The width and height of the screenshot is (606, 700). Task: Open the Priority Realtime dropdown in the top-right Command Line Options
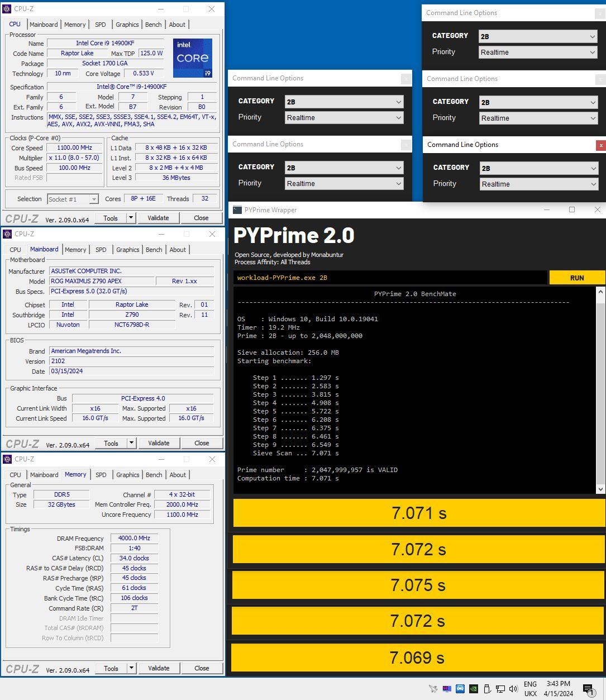pyautogui.click(x=538, y=53)
